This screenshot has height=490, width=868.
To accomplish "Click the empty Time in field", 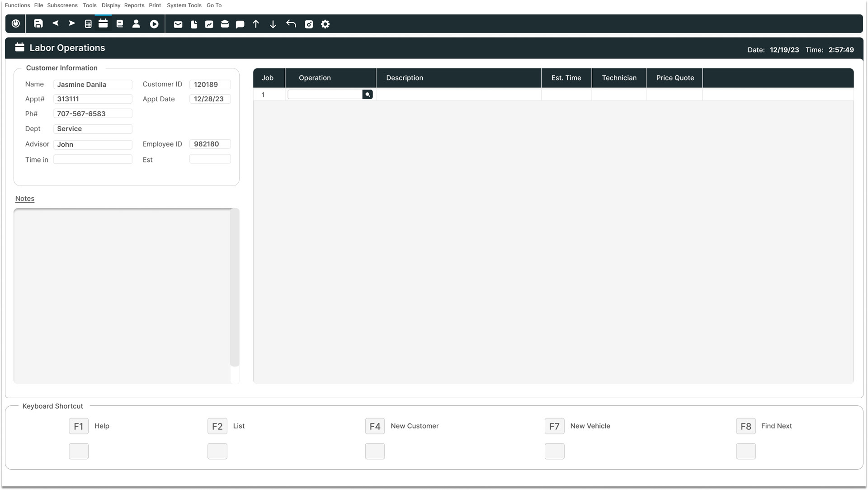I will 93,159.
